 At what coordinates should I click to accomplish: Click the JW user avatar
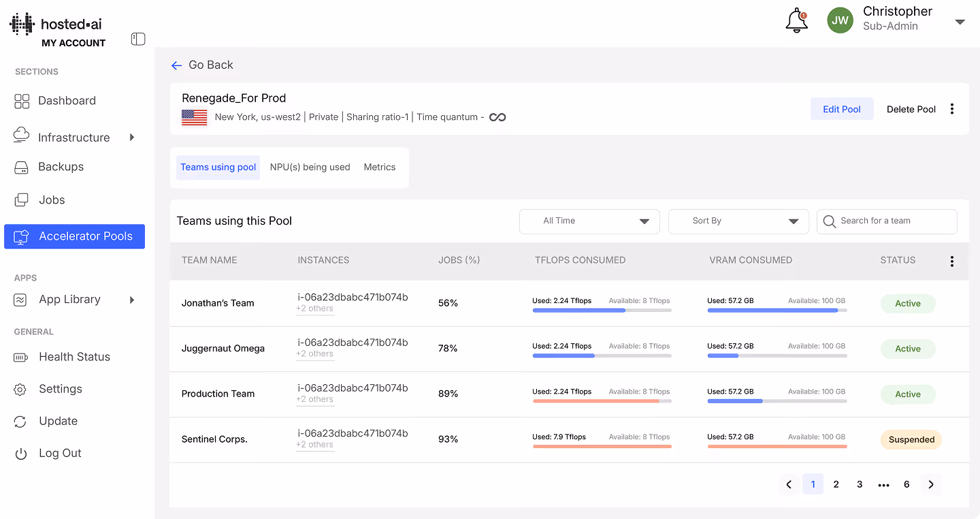840,20
